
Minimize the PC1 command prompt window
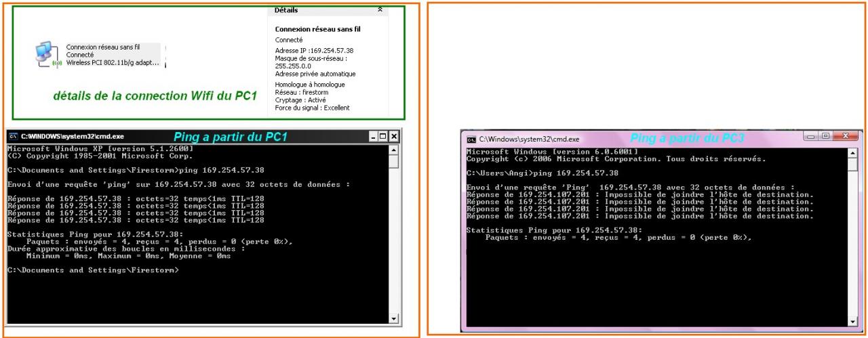click(x=373, y=136)
